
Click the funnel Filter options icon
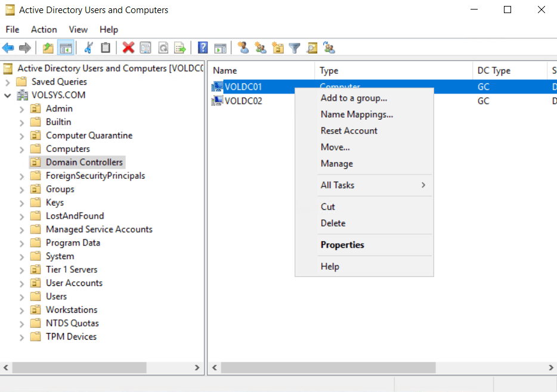[x=295, y=48]
